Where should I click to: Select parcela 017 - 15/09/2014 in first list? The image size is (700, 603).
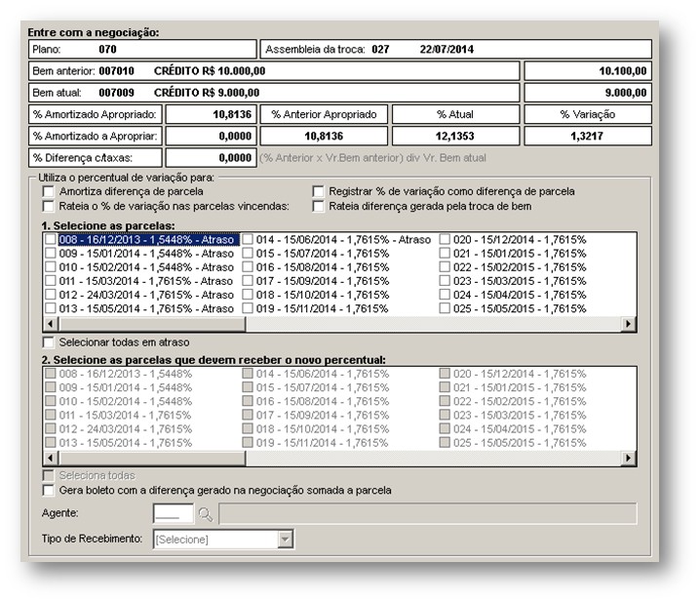tap(248, 281)
